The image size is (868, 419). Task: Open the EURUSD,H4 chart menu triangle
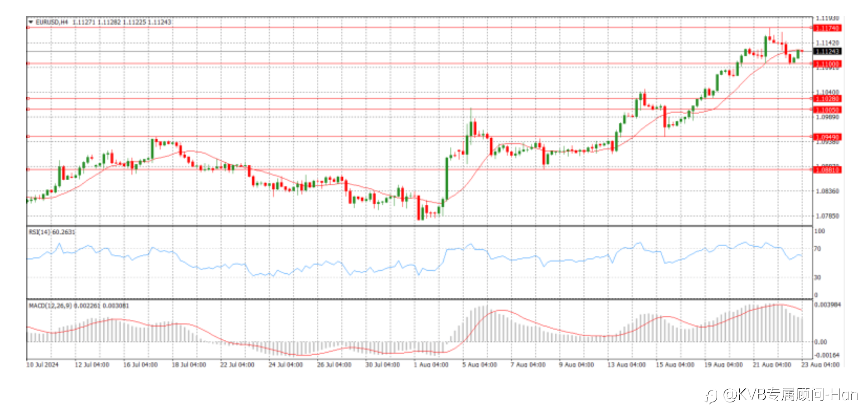30,22
